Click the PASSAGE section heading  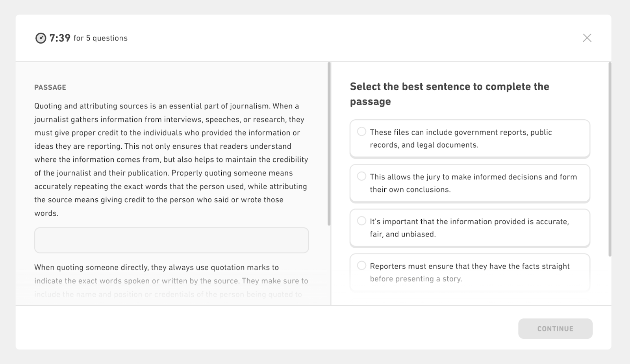50,87
